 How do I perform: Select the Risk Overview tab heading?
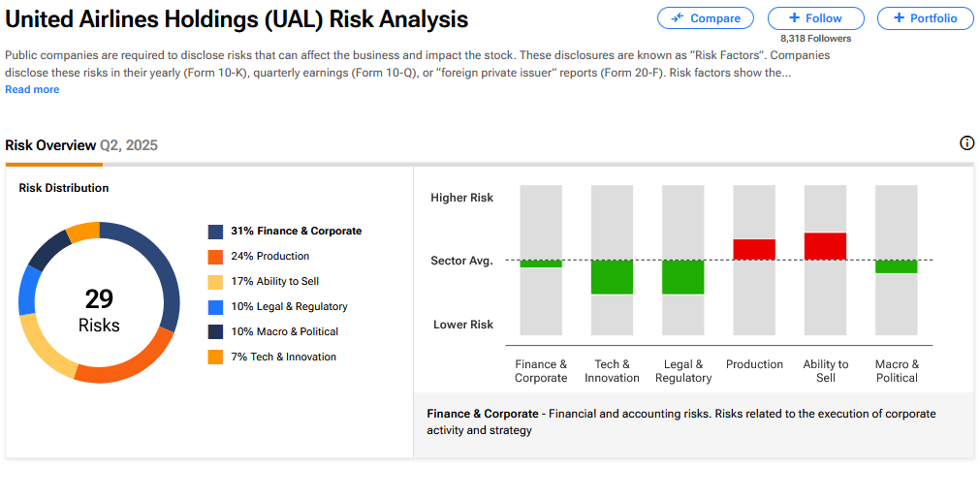(x=50, y=145)
